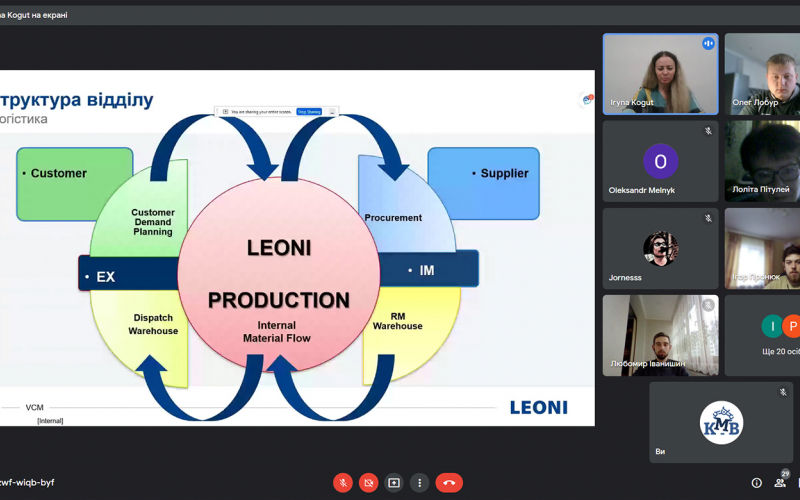Click the Supplier blue box on slide
The width and height of the screenshot is (800, 500).
(x=483, y=184)
